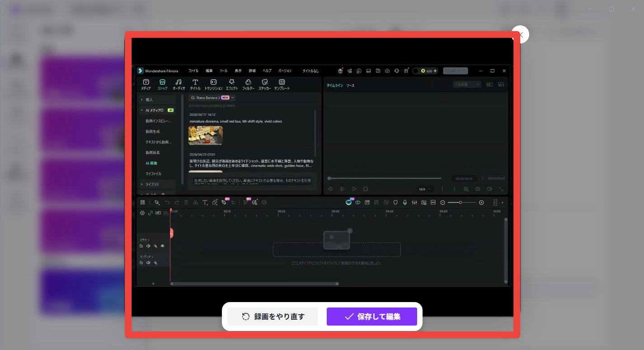Expand the 個人 section in the sidebar
This screenshot has height=350, width=644.
(x=157, y=99)
